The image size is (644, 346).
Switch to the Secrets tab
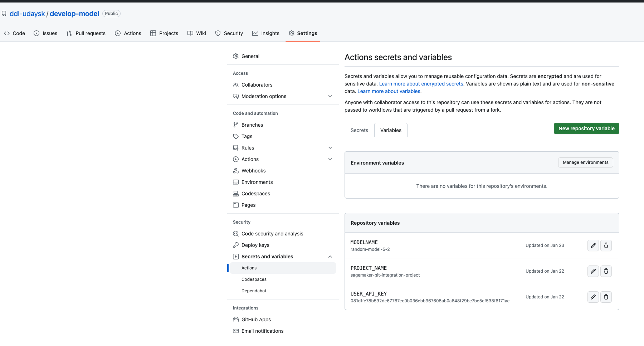pyautogui.click(x=359, y=130)
